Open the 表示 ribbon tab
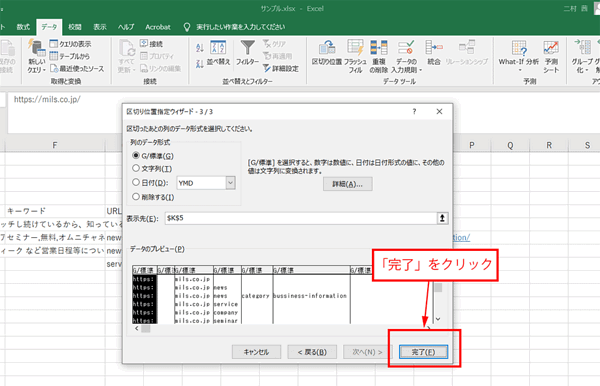Image resolution: width=600 pixels, height=386 pixels. [x=99, y=27]
